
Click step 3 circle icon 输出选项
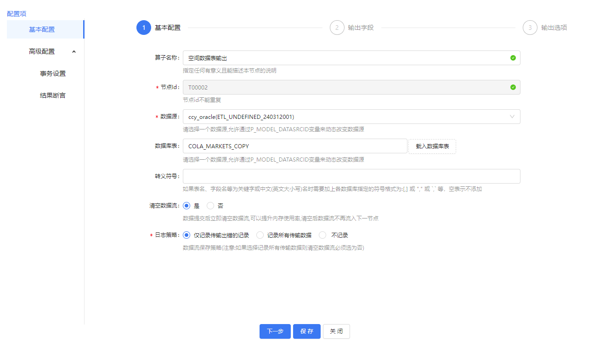pyautogui.click(x=530, y=28)
